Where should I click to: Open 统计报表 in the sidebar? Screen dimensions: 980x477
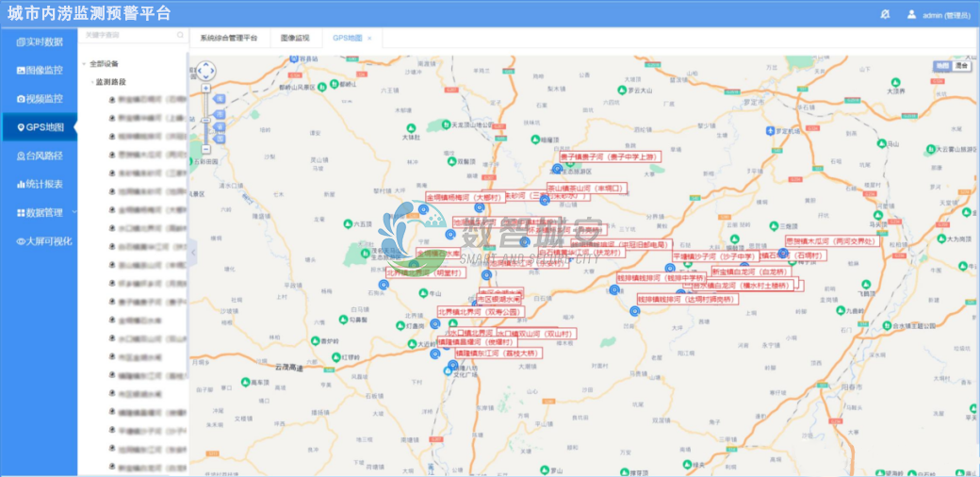coord(40,184)
